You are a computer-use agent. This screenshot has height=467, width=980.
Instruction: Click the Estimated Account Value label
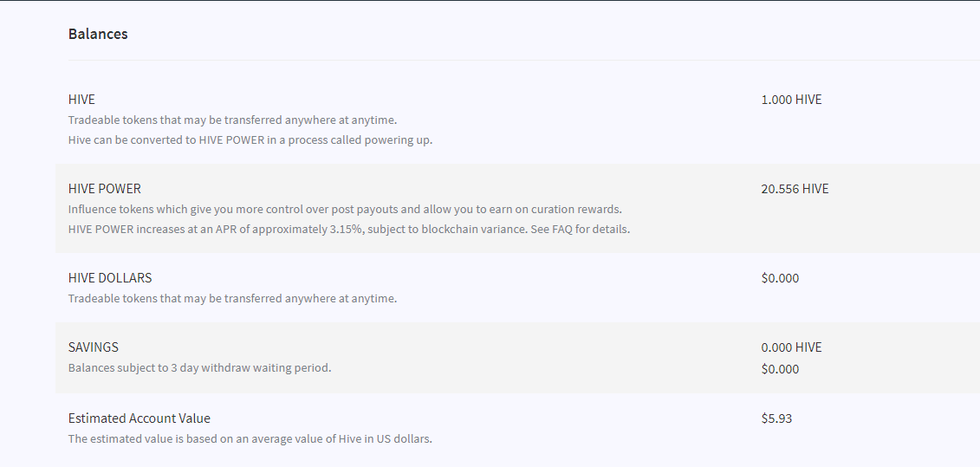click(140, 418)
